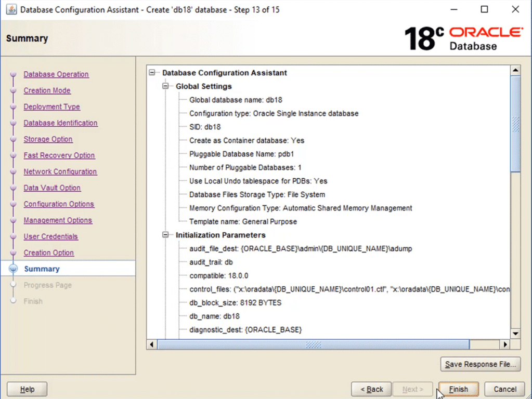Open the Deployment Type step
Image resolution: width=532 pixels, height=399 pixels.
[x=51, y=107]
